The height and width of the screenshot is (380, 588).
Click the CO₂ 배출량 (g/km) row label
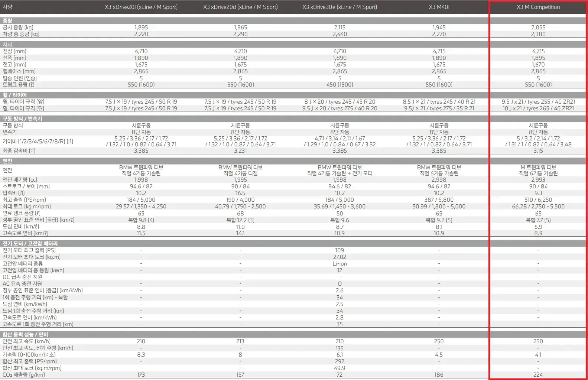point(24,375)
